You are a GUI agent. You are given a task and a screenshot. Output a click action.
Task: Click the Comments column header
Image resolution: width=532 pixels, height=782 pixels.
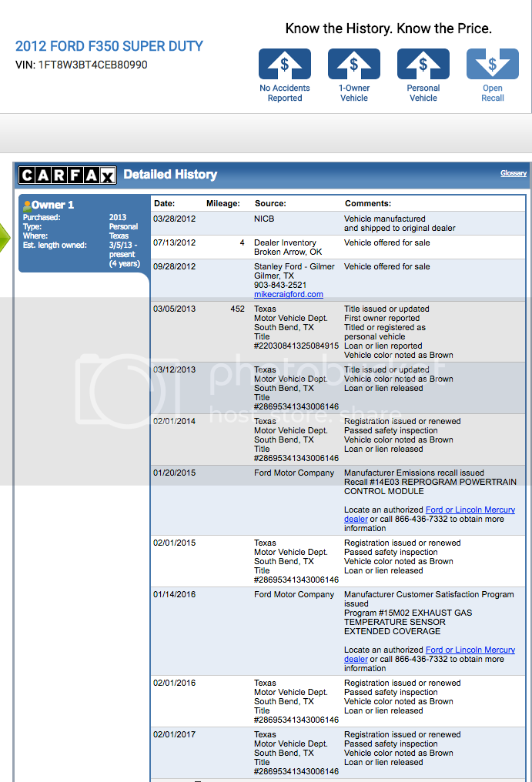tap(368, 203)
